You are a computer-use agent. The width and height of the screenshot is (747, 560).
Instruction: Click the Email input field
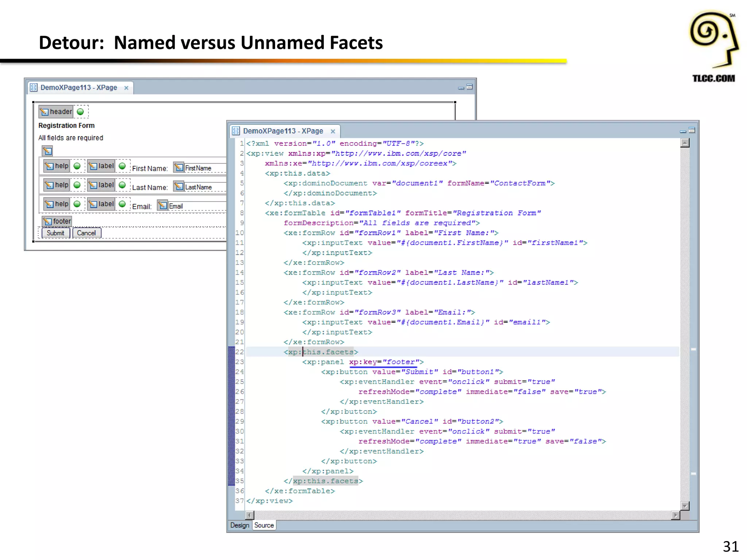pos(197,206)
